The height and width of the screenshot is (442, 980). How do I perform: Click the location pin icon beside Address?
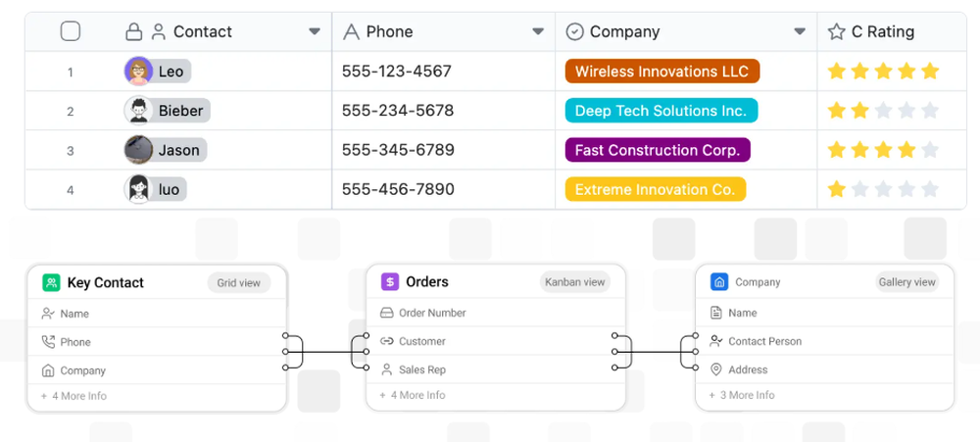[715, 369]
